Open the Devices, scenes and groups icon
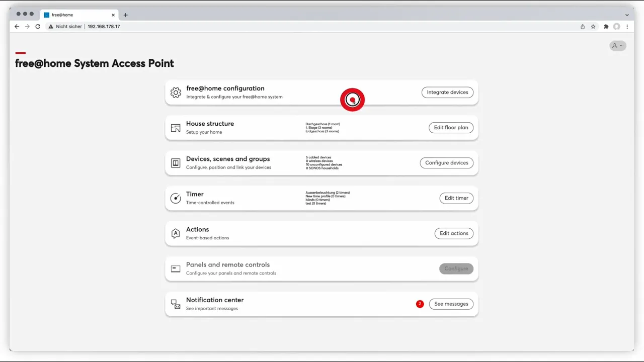The image size is (644, 362). (x=176, y=163)
